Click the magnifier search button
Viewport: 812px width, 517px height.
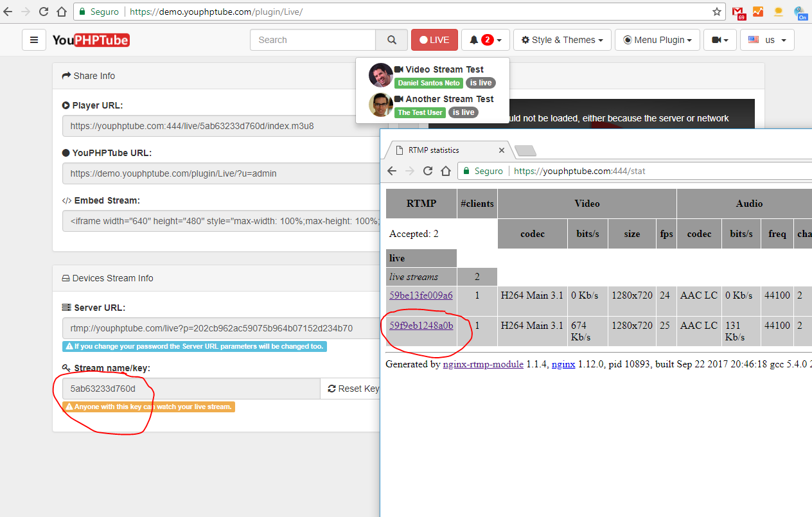point(392,40)
